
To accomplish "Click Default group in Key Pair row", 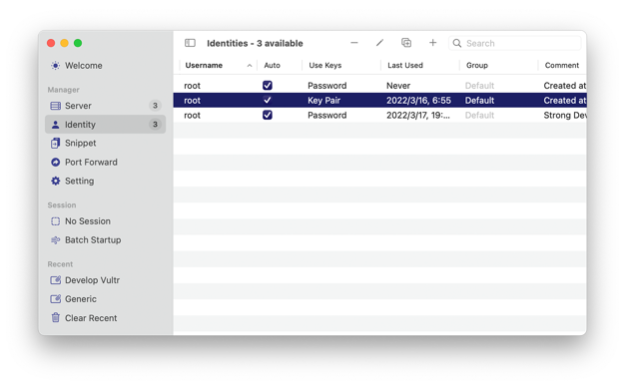I will click(x=480, y=100).
